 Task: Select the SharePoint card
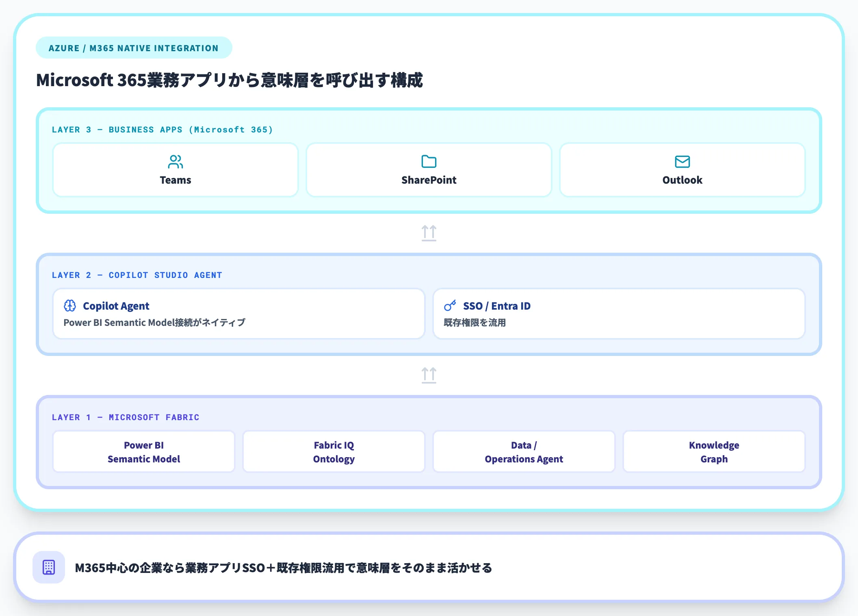pyautogui.click(x=429, y=170)
